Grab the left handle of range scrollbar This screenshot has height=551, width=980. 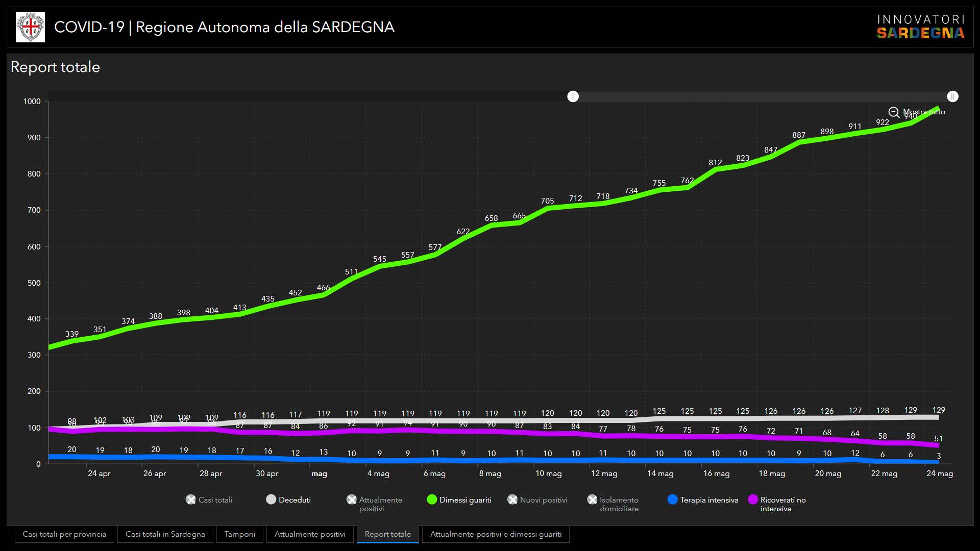[x=573, y=96]
